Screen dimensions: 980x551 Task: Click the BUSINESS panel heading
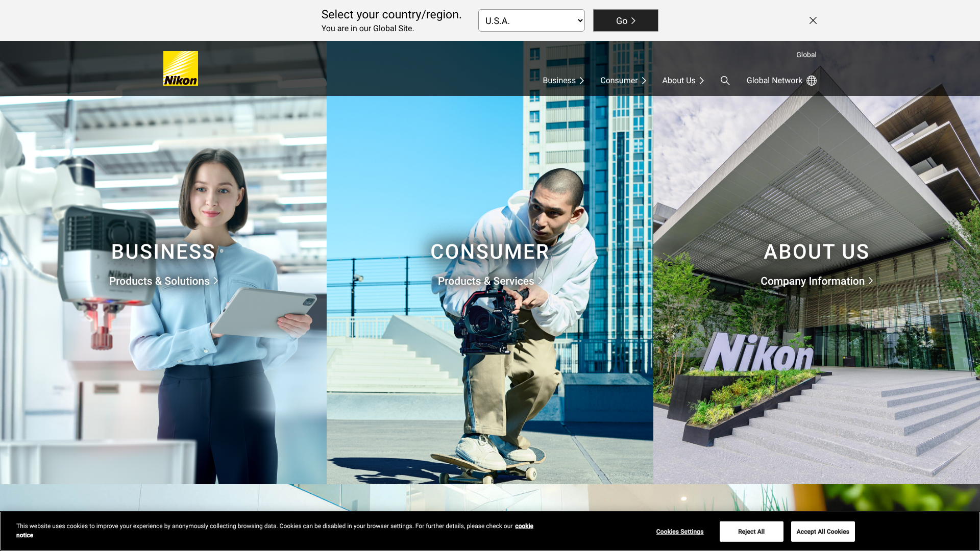163,252
